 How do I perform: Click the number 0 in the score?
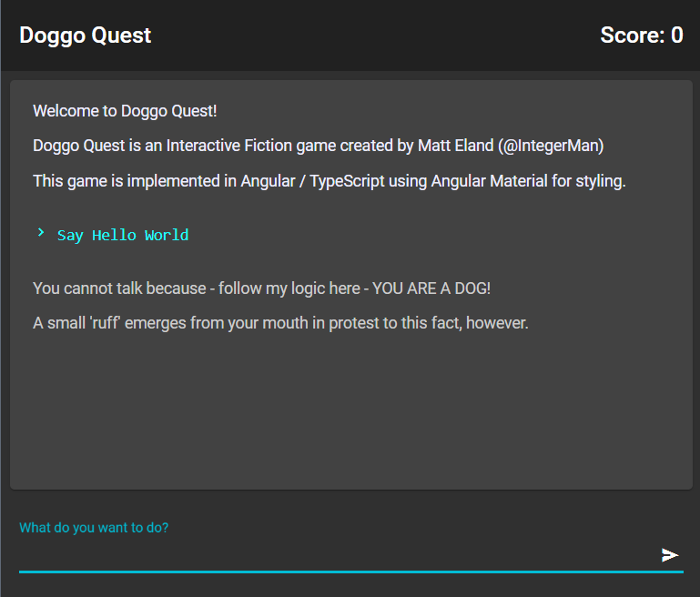(677, 35)
